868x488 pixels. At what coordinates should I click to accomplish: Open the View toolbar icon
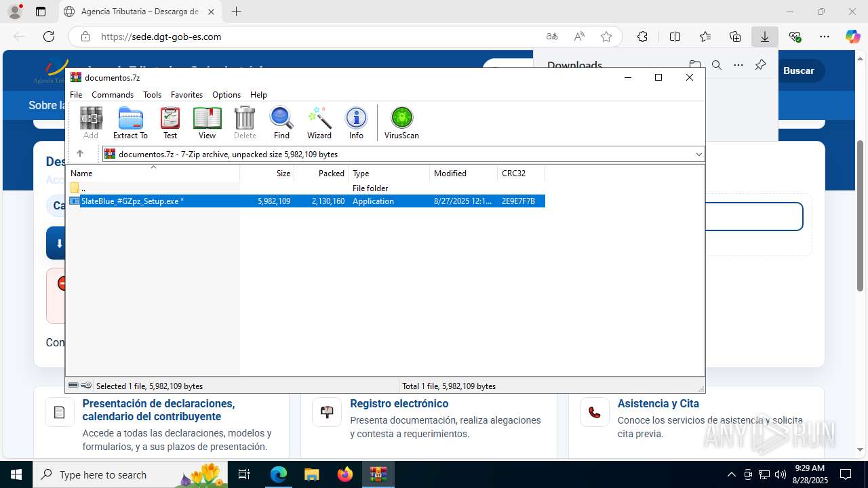click(x=207, y=123)
